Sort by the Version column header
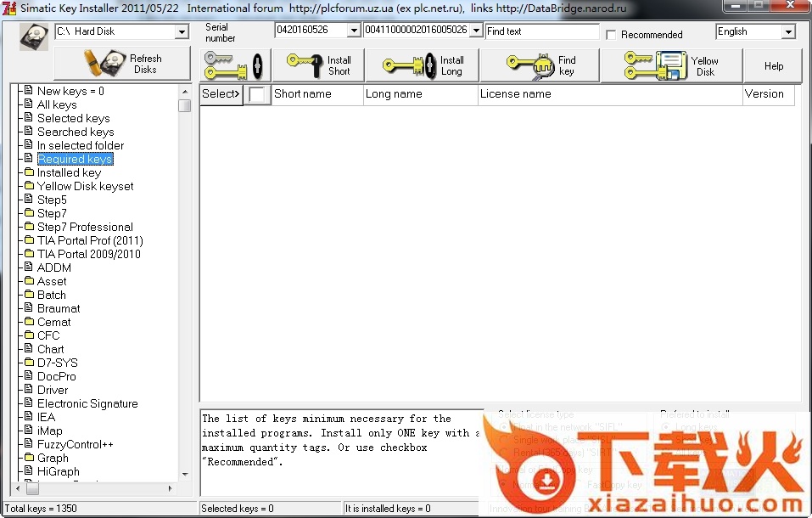The height and width of the screenshot is (518, 812). point(769,94)
